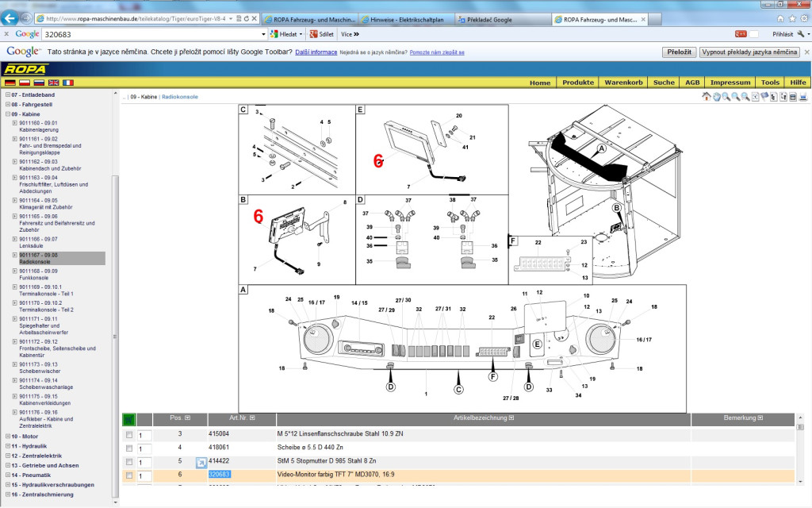Open the window layout icon
The image size is (812, 508).
(x=793, y=97)
